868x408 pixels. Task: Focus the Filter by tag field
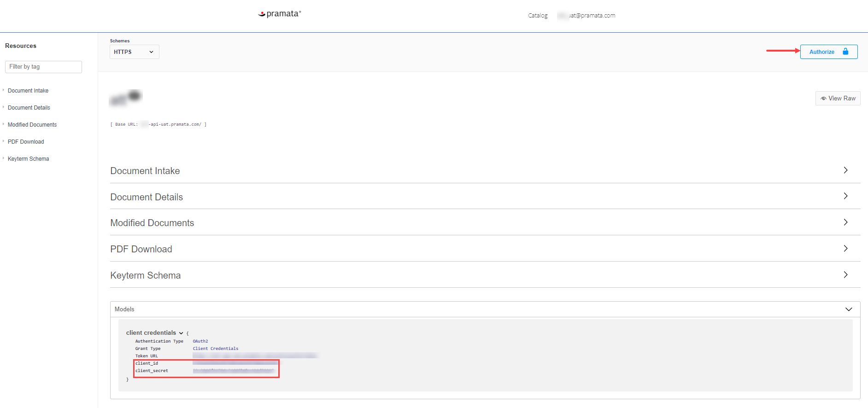tap(43, 67)
